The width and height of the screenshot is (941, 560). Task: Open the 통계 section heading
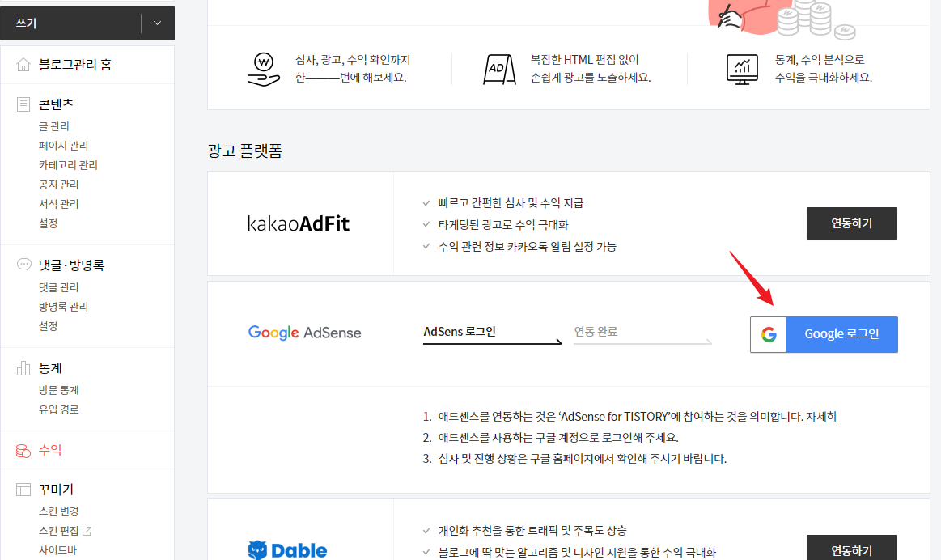(x=50, y=368)
